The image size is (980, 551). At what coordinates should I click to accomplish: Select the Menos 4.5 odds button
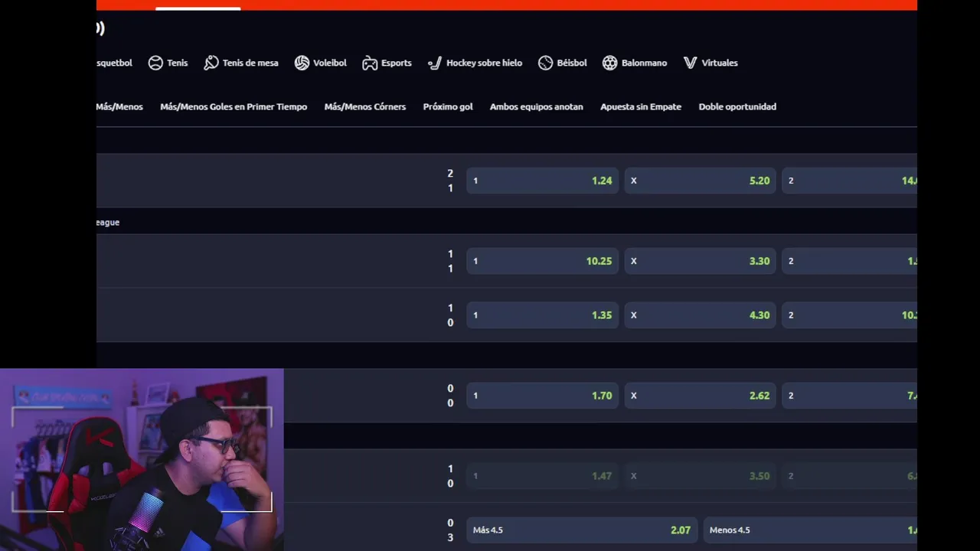(x=810, y=530)
